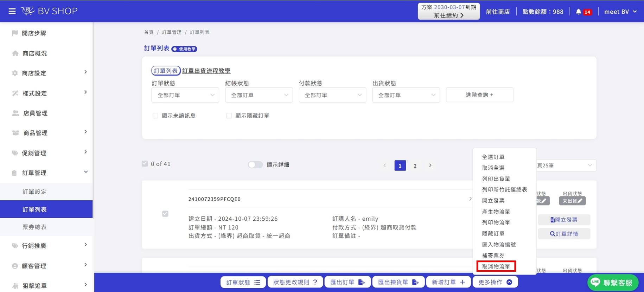Image resolution: width=644 pixels, height=292 pixels.
Task: Click the 商店概況 home icon
Action: coord(15,53)
